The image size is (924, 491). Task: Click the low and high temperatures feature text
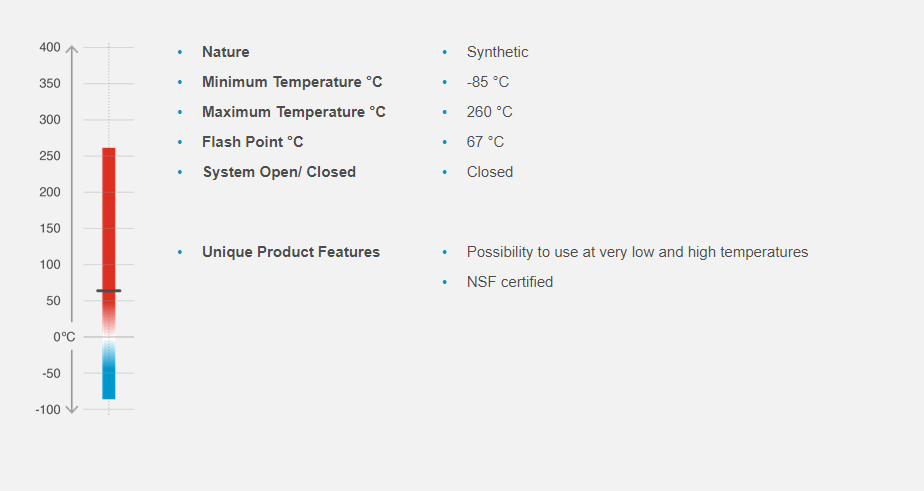pos(637,252)
